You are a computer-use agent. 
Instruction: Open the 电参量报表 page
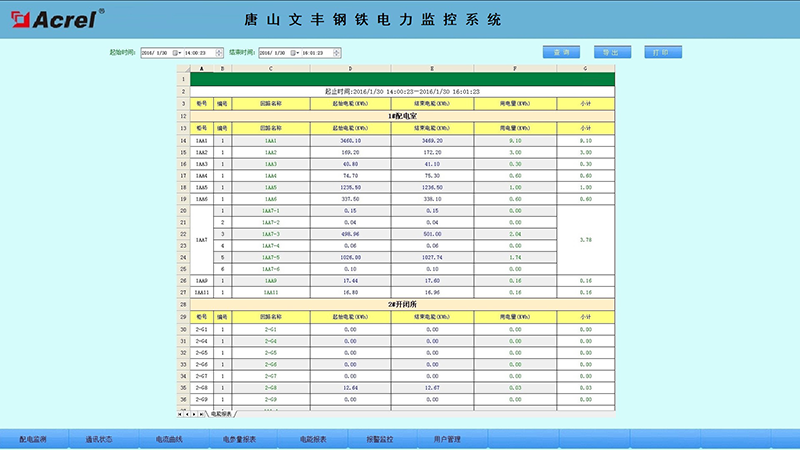click(239, 438)
